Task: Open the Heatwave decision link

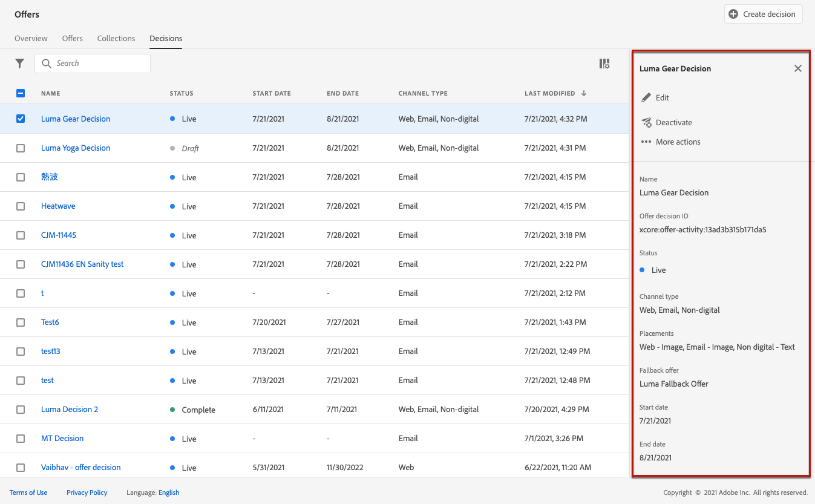Action: pos(58,206)
